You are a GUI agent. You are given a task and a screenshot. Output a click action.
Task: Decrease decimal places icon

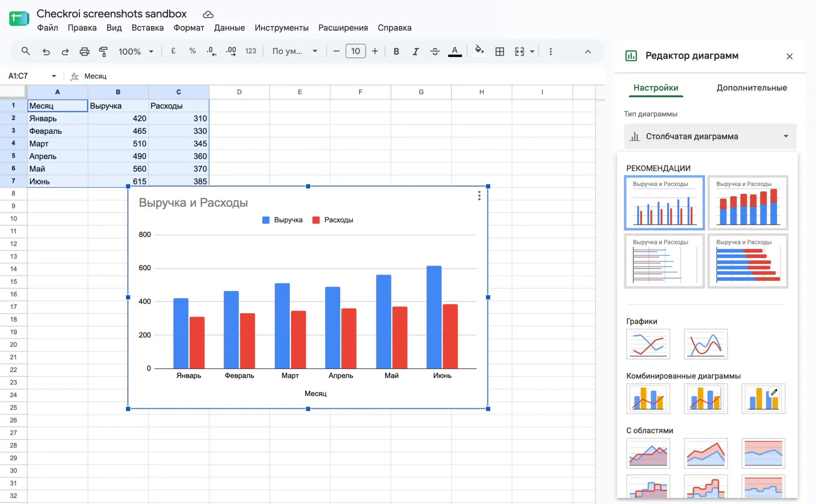point(211,51)
